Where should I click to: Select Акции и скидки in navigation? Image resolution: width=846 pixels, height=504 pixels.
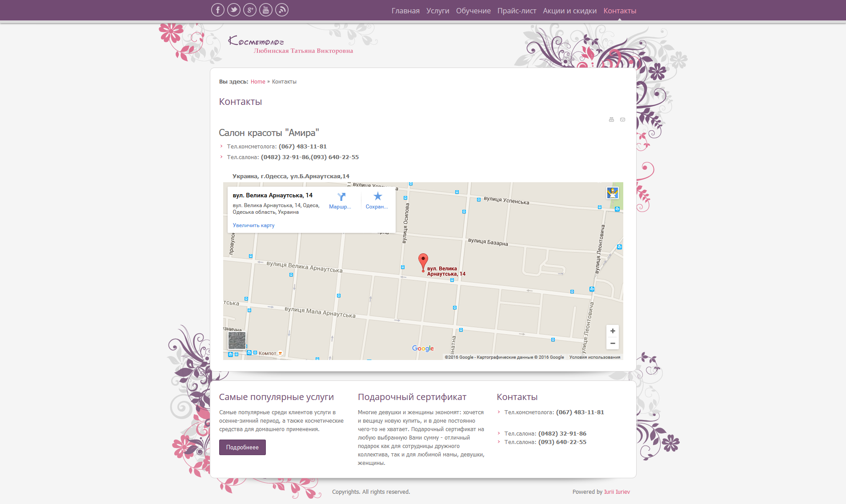click(x=569, y=11)
